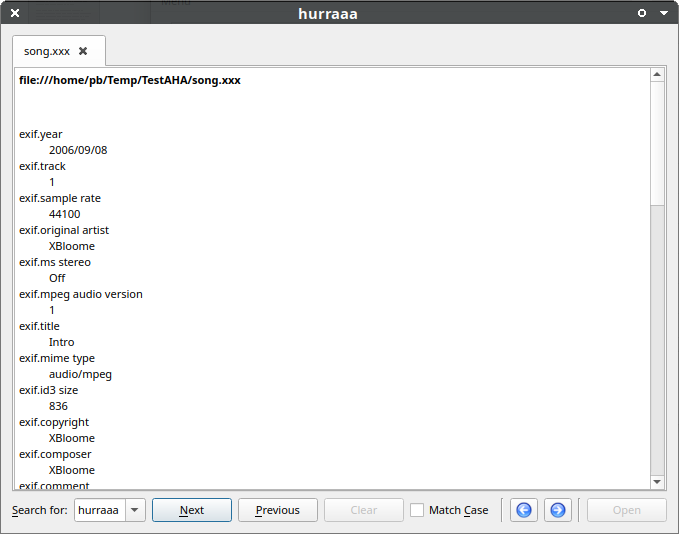This screenshot has width=679, height=534.
Task: Click the file path heading text
Action: click(130, 80)
